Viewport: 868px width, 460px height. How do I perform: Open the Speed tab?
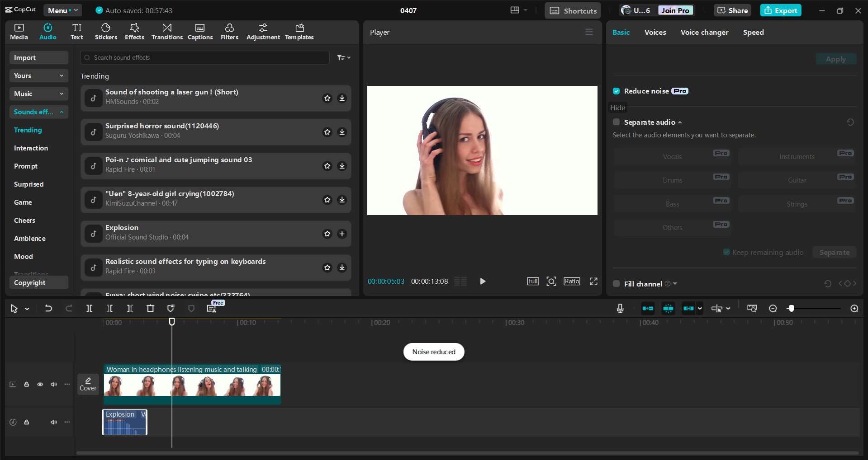pyautogui.click(x=753, y=32)
